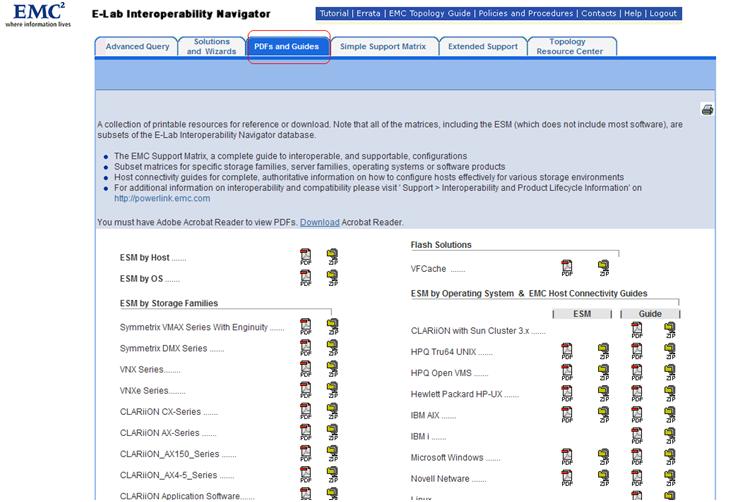Switch to the Advanced Query tab

click(137, 47)
